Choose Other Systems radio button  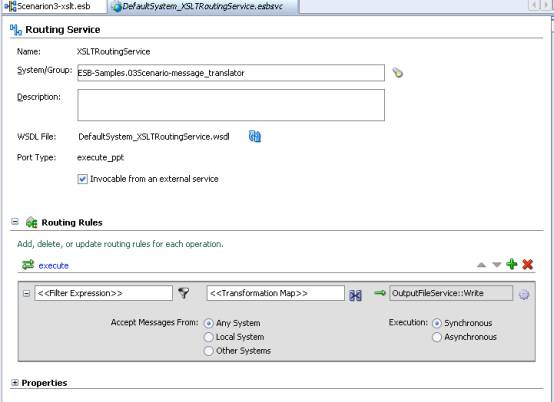208,351
